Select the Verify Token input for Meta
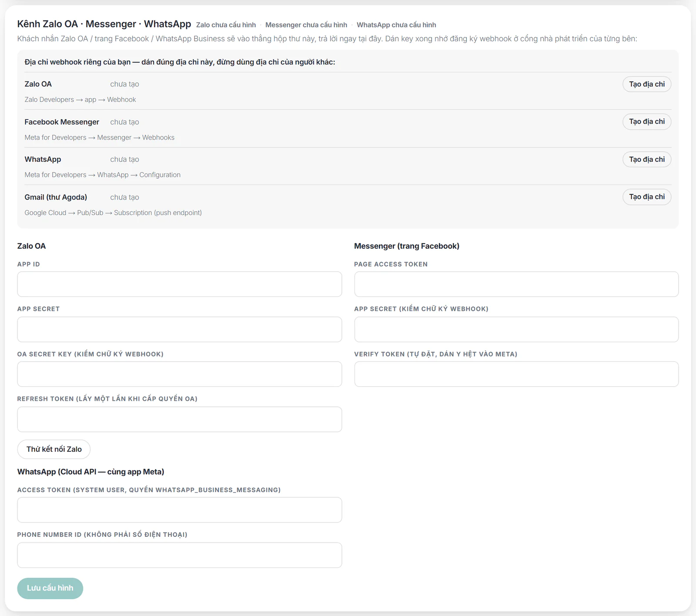The width and height of the screenshot is (696, 616). click(x=516, y=374)
